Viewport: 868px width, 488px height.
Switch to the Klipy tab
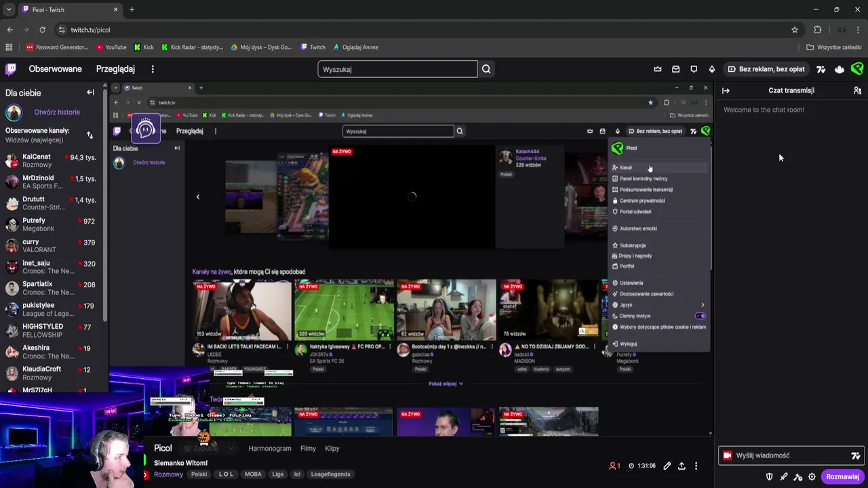coord(332,448)
